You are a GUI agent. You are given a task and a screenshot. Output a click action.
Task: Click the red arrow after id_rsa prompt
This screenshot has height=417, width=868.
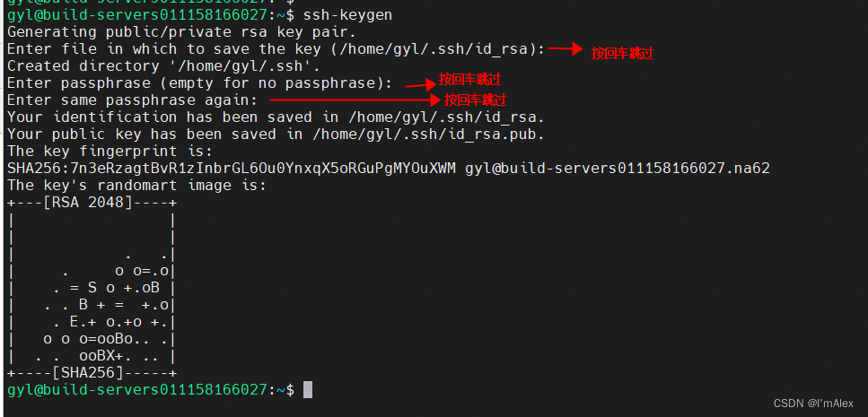coord(566,49)
